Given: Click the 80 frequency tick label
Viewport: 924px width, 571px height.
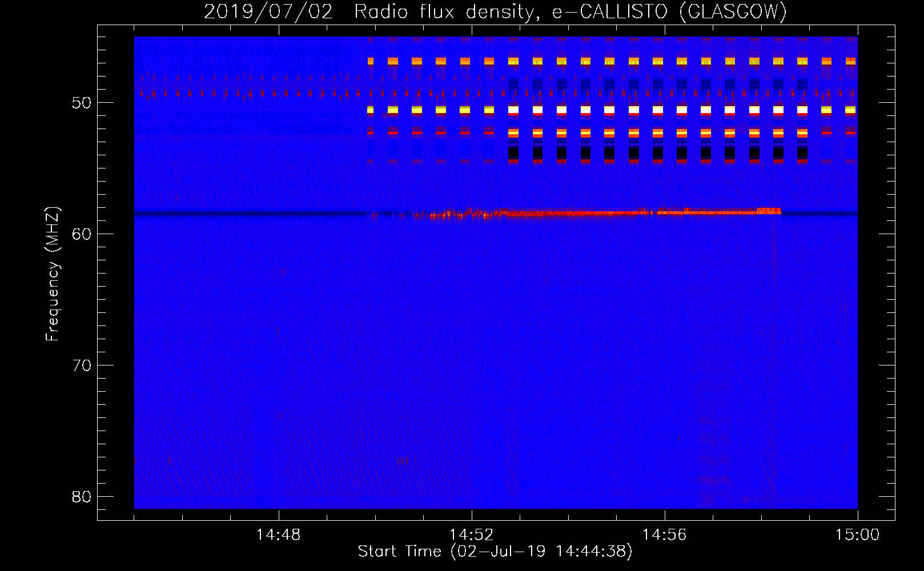Looking at the screenshot, I should click(x=82, y=497).
